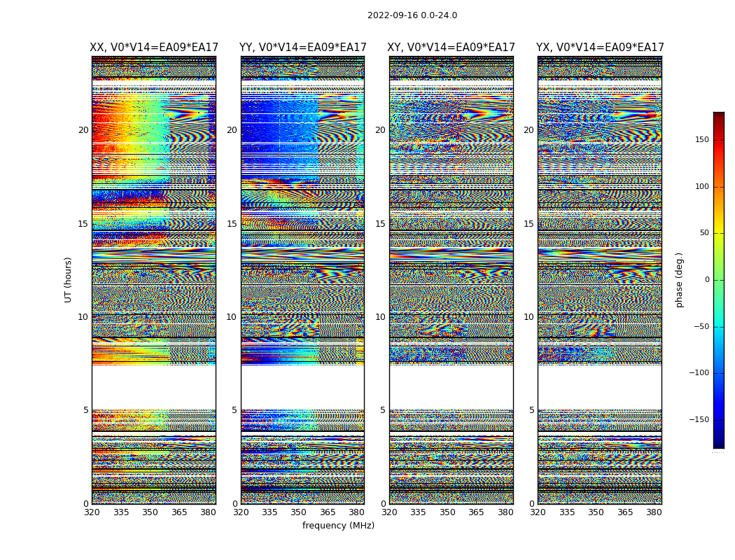Image resolution: width=735 pixels, height=560 pixels.
Task: Select the YY, V0*V14=EA09*EA17 panel title
Action: [303, 48]
